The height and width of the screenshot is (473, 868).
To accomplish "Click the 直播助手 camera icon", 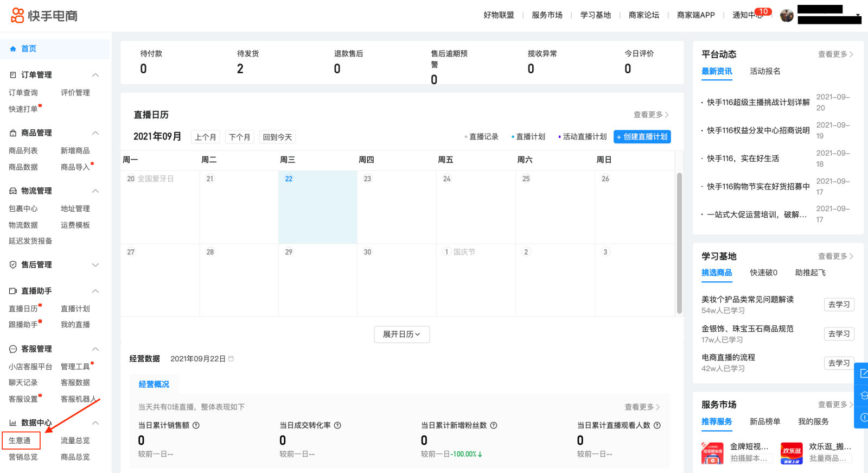I will point(13,291).
